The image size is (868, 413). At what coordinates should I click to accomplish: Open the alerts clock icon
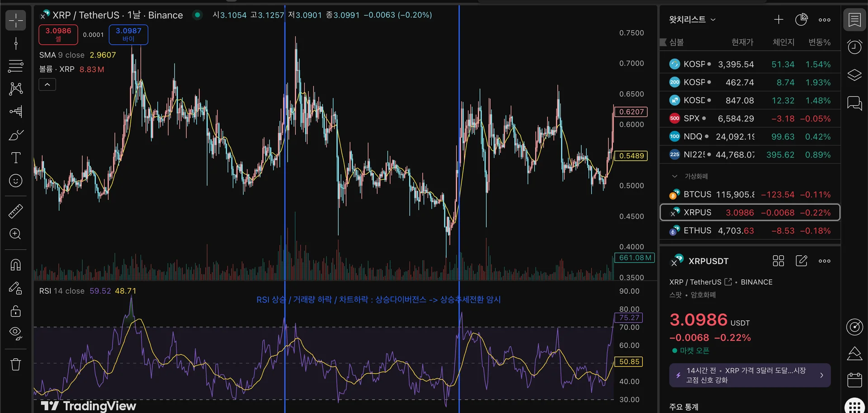tap(854, 47)
